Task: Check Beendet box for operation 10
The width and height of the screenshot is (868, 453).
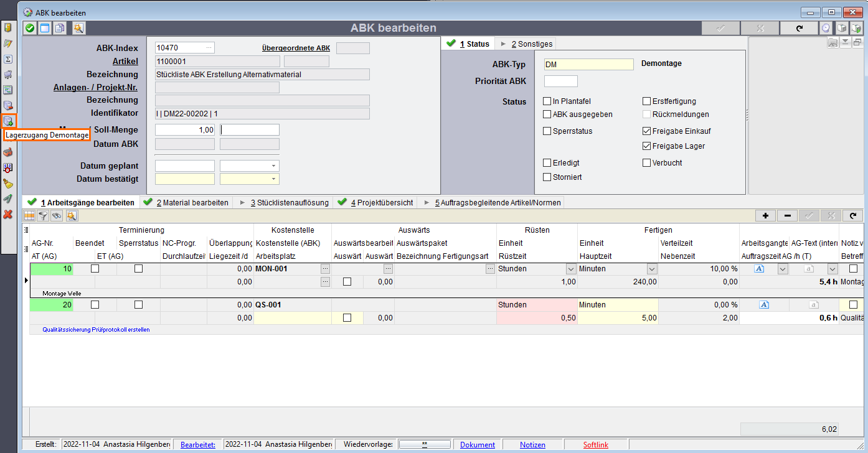Action: (x=95, y=269)
